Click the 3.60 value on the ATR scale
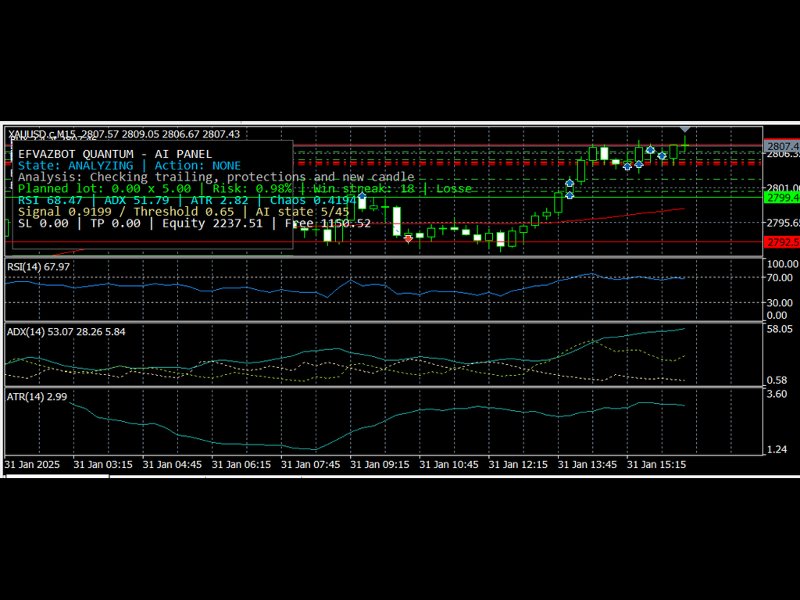 777,394
